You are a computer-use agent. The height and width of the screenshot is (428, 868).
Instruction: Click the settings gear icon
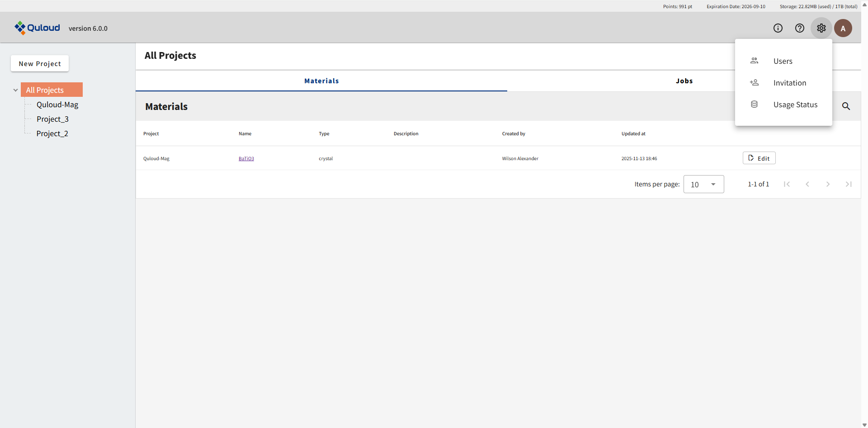[821, 28]
